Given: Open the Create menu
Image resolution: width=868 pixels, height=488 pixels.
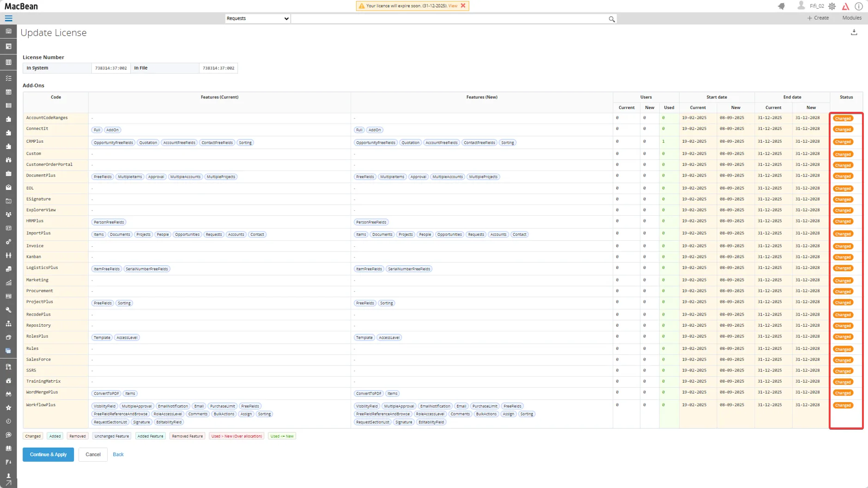Looking at the screenshot, I should pyautogui.click(x=818, y=18).
